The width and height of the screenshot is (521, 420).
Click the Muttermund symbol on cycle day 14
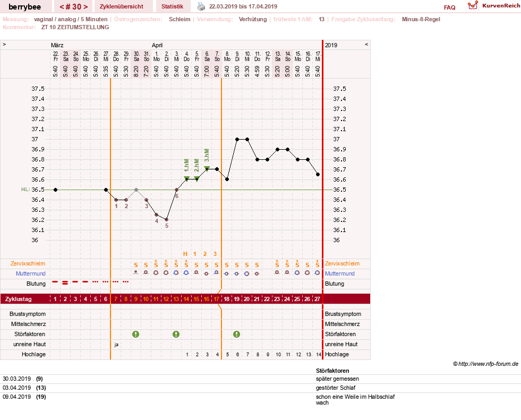click(186, 273)
